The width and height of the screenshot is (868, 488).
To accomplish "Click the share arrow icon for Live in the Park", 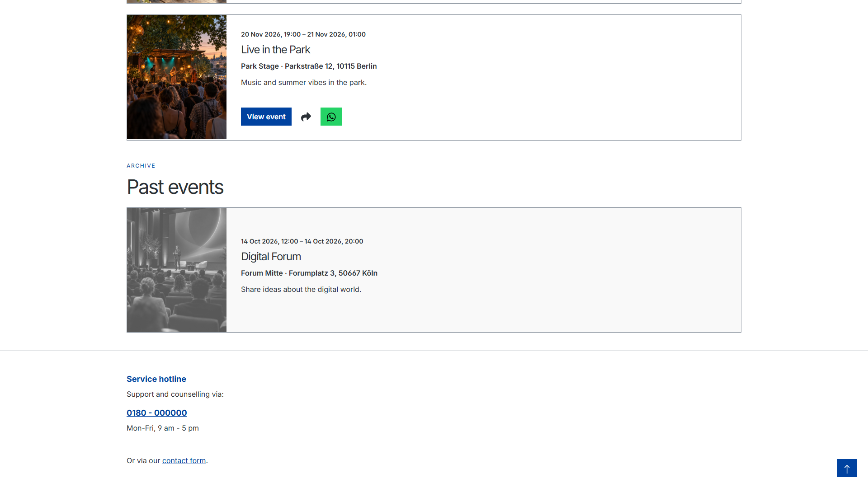I will coord(306,117).
